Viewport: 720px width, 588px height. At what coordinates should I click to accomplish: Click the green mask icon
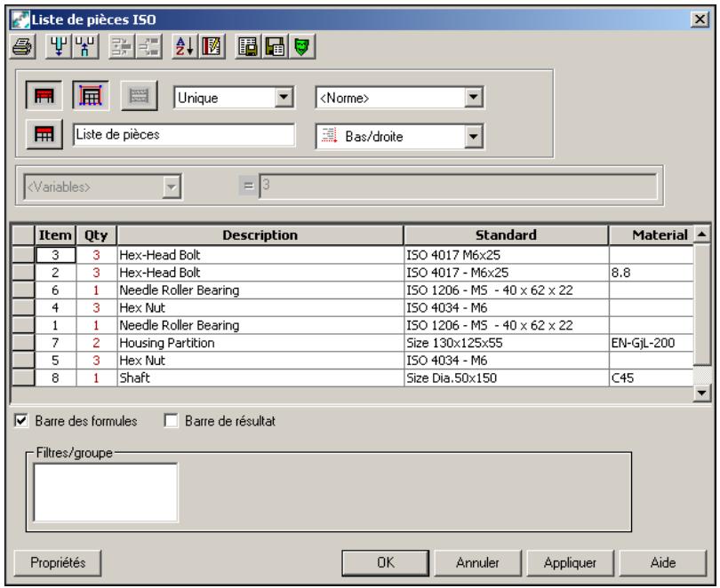coord(301,46)
